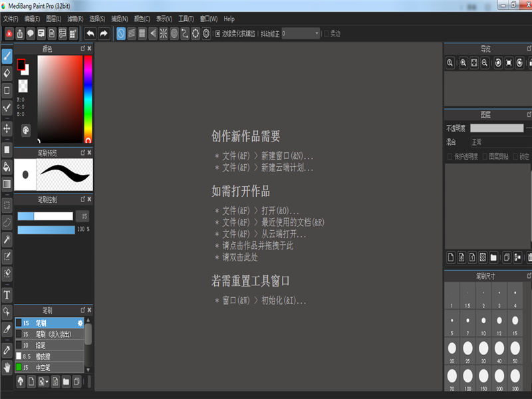Select brush size 50 preset
The width and height of the screenshot is (532, 399).
[515, 351]
